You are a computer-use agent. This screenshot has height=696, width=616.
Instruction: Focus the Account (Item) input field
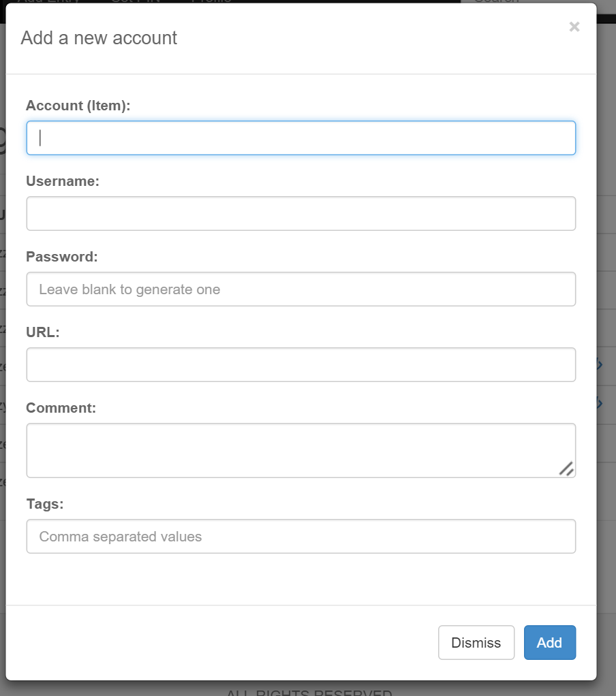tap(301, 138)
